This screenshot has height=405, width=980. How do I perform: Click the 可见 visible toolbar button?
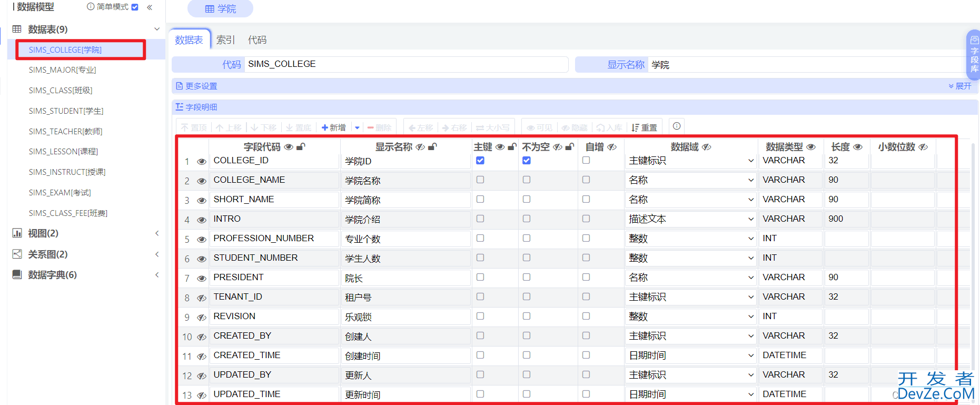(540, 127)
